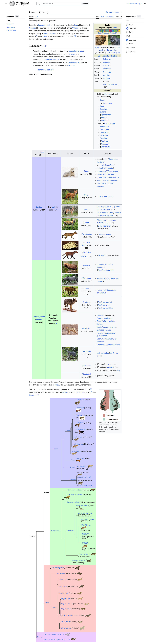This screenshot has height=644, width=151.
Task: Select Automatic color option
Action: tap(127, 52)
